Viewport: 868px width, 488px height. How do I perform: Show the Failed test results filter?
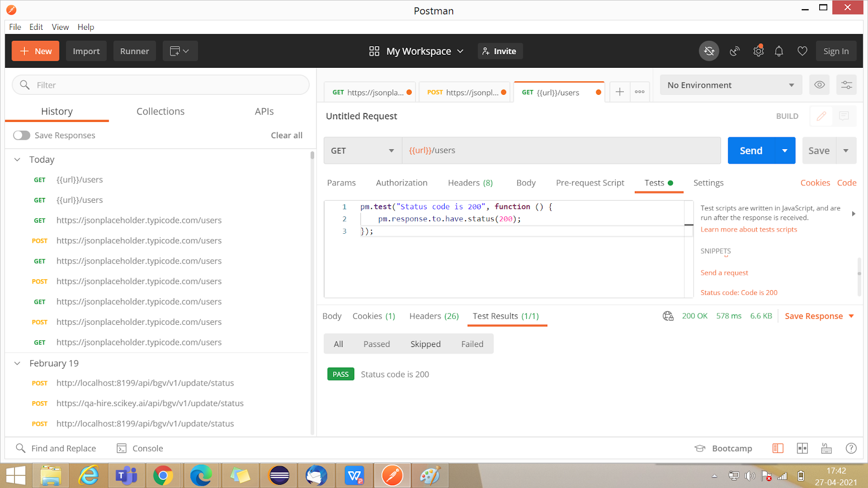tap(472, 344)
